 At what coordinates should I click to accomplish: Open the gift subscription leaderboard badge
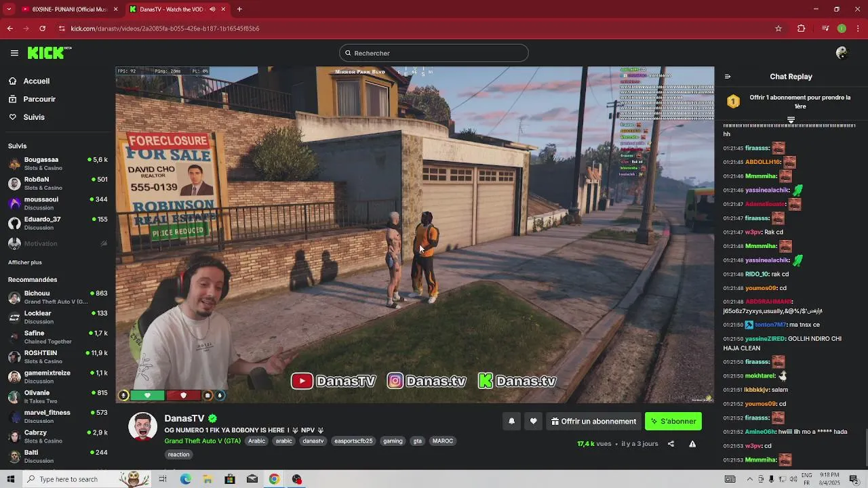[x=733, y=102]
